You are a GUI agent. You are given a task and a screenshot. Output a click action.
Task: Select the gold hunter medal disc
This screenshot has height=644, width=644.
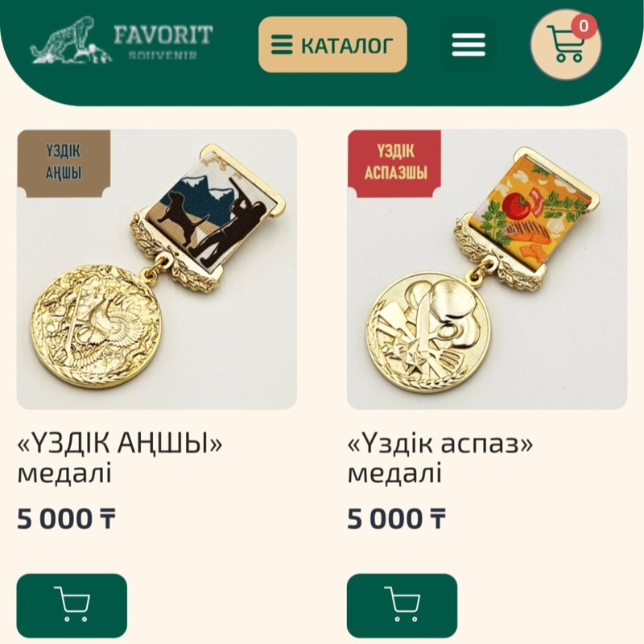coord(97,326)
